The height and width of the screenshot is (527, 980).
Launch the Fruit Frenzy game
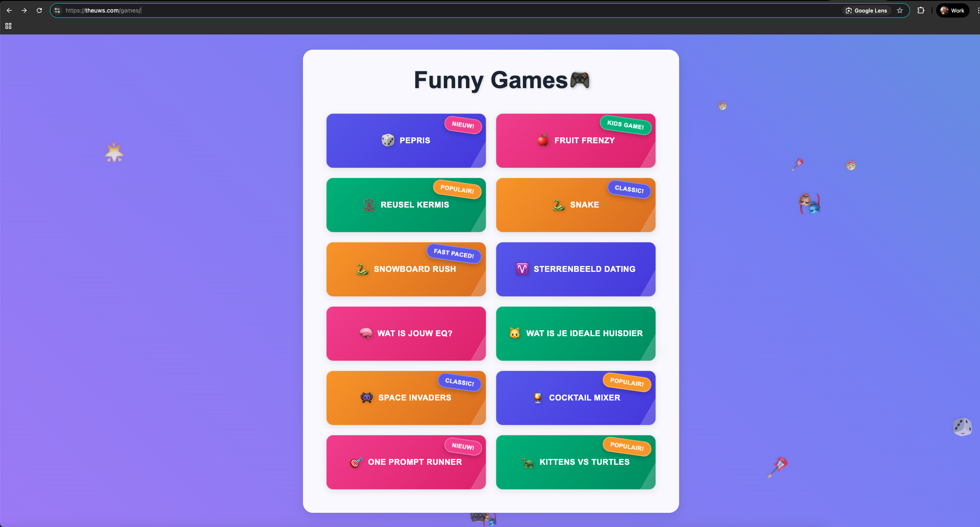[575, 141]
